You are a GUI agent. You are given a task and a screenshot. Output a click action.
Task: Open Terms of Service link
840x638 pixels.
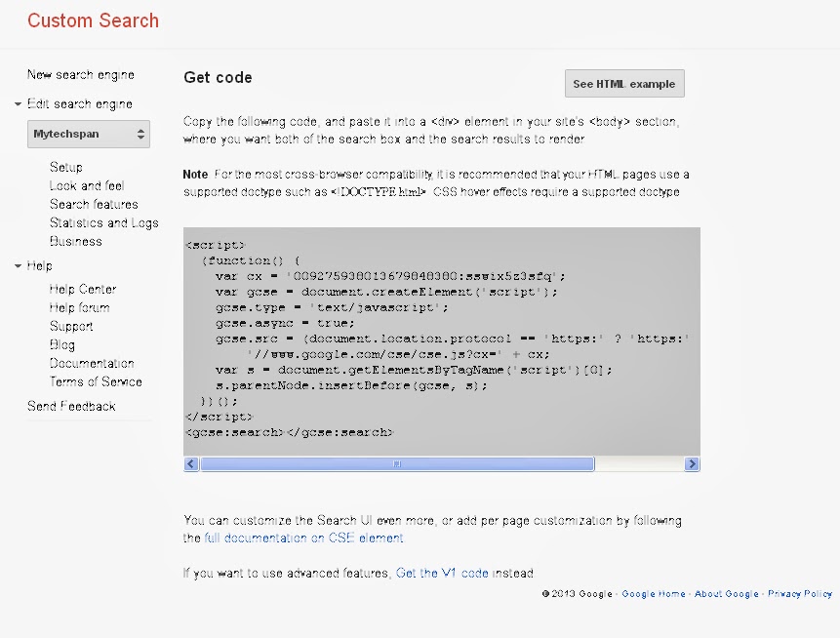pos(96,382)
